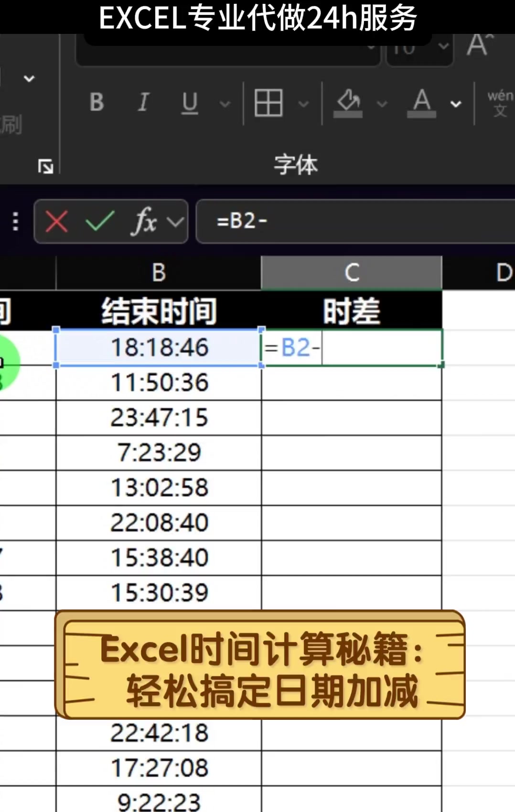
Task: Expand Borders options dropdown arrow
Action: (x=303, y=103)
